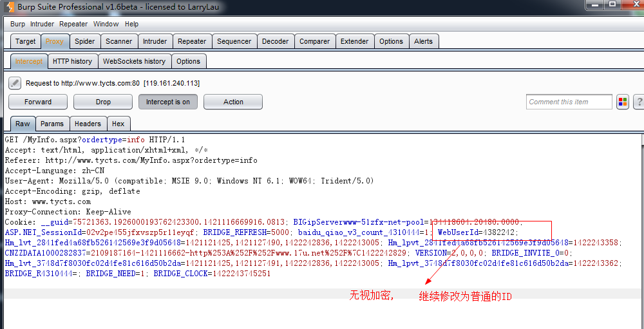Click the Burp Suite title bar logo

9,6
